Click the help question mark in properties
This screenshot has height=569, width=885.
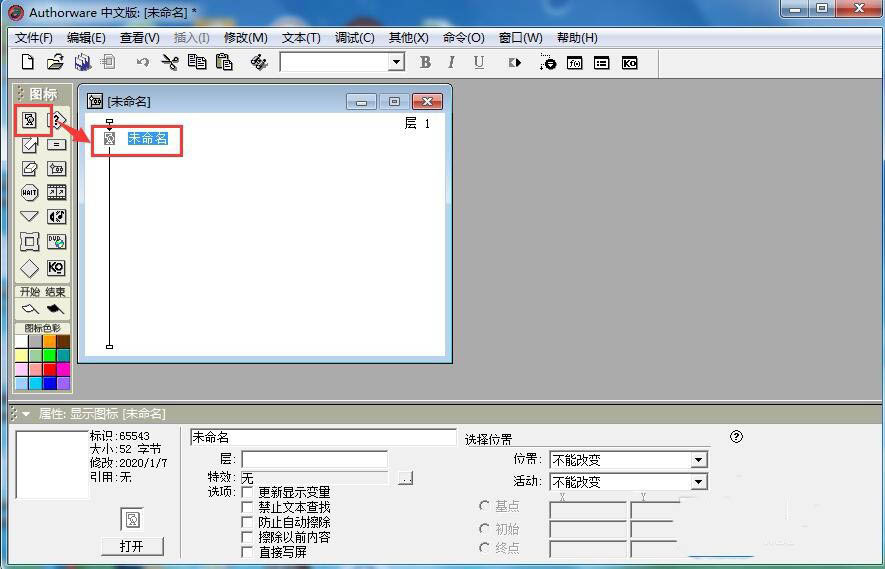pyautogui.click(x=736, y=436)
